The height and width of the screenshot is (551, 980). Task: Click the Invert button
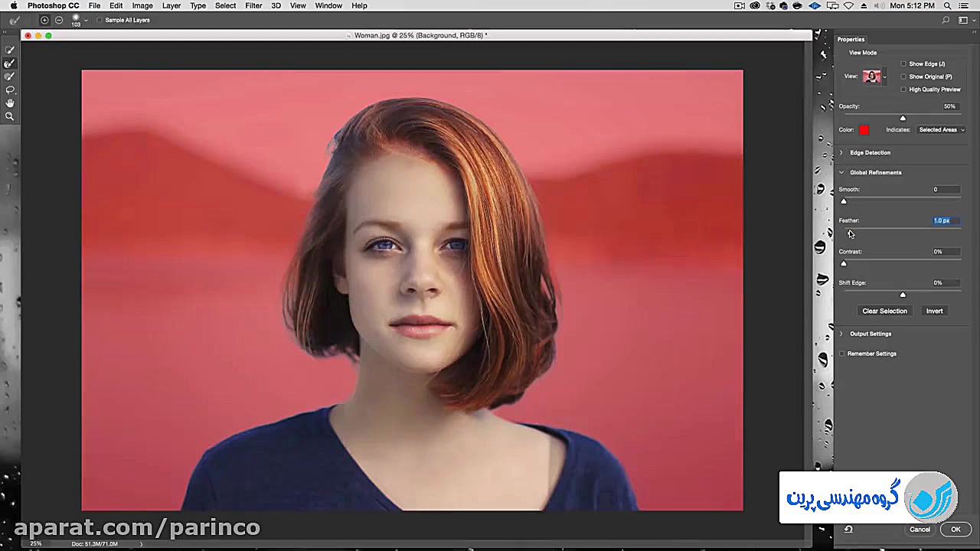934,311
